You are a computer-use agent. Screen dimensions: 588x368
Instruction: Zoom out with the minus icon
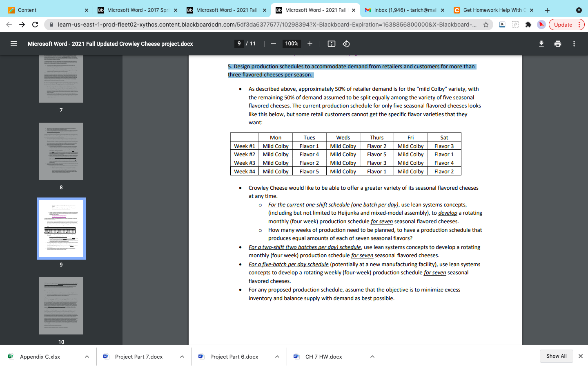click(x=274, y=44)
